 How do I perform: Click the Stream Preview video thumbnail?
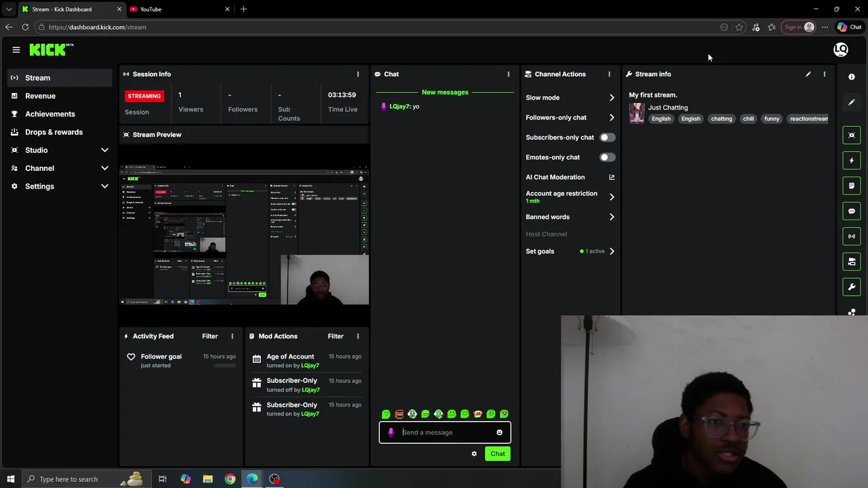[x=244, y=235]
